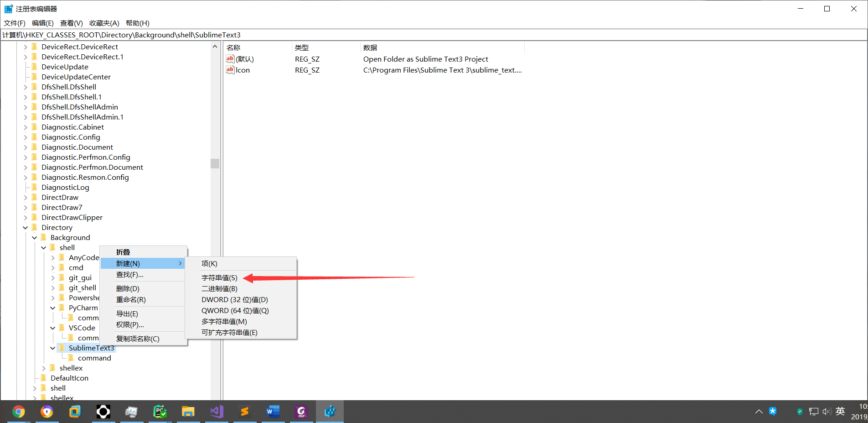The height and width of the screenshot is (423, 868).
Task: Click the registry path address bar
Action: pos(434,35)
